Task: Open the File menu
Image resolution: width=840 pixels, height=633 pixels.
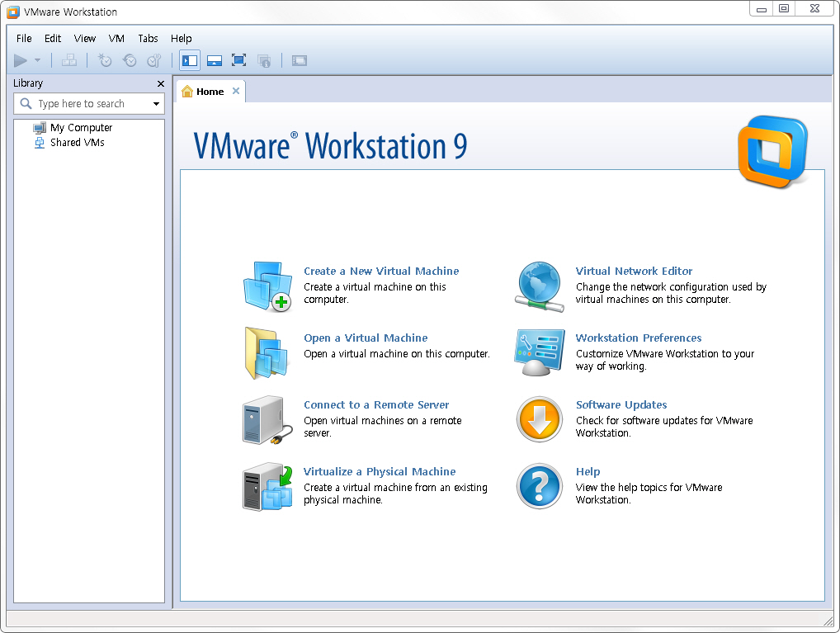Action: [x=24, y=39]
